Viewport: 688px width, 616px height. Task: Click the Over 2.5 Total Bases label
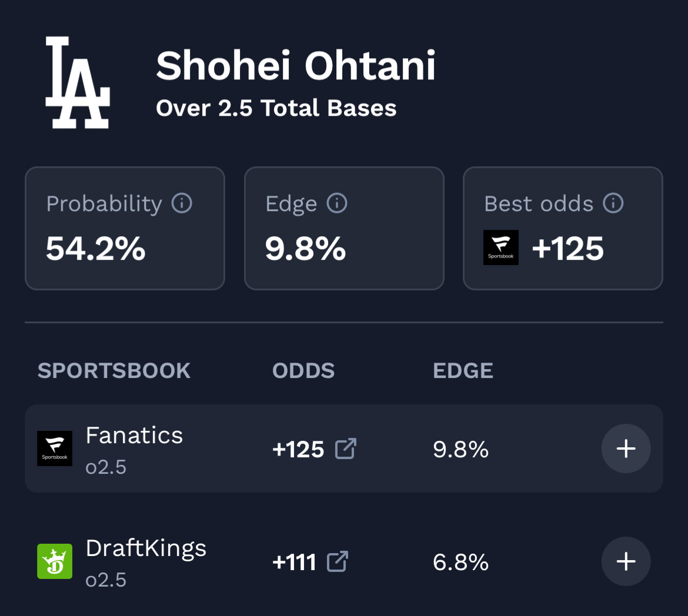[x=276, y=108]
